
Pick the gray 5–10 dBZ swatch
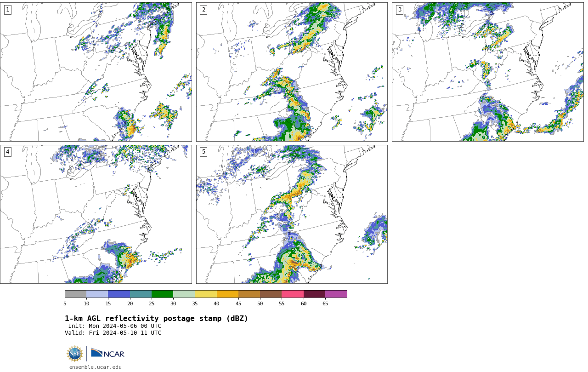click(76, 294)
